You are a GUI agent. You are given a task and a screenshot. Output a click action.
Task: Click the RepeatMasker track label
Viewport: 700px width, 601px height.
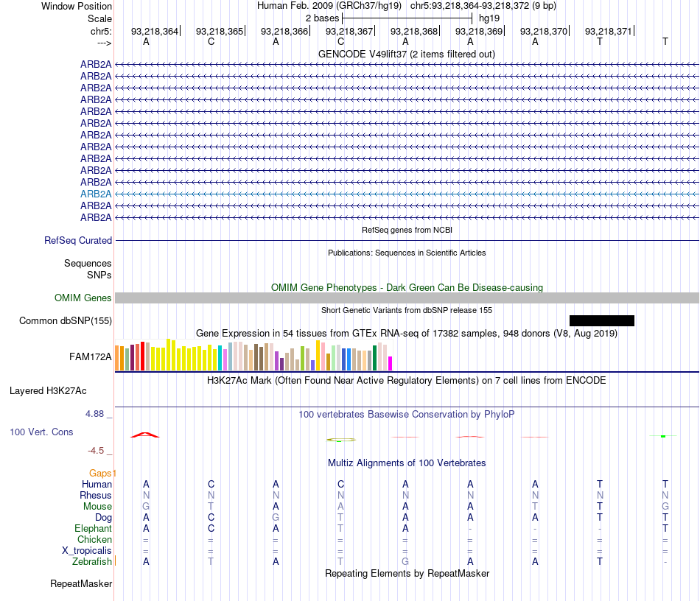pos(81,583)
